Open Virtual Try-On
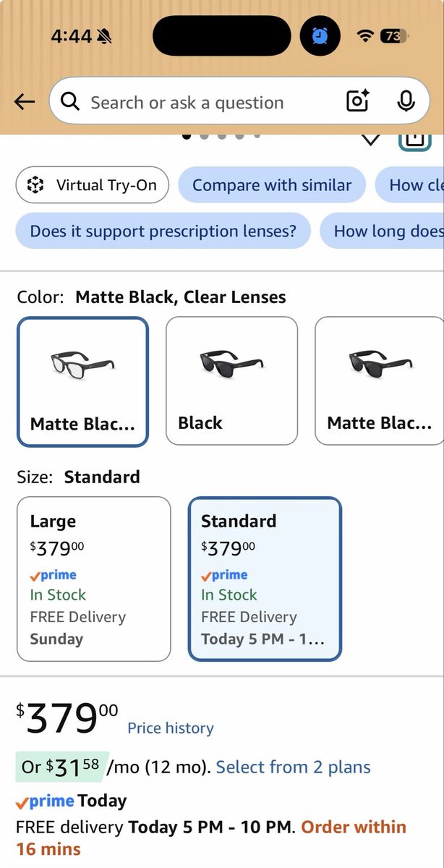The width and height of the screenshot is (444, 868). coord(92,184)
